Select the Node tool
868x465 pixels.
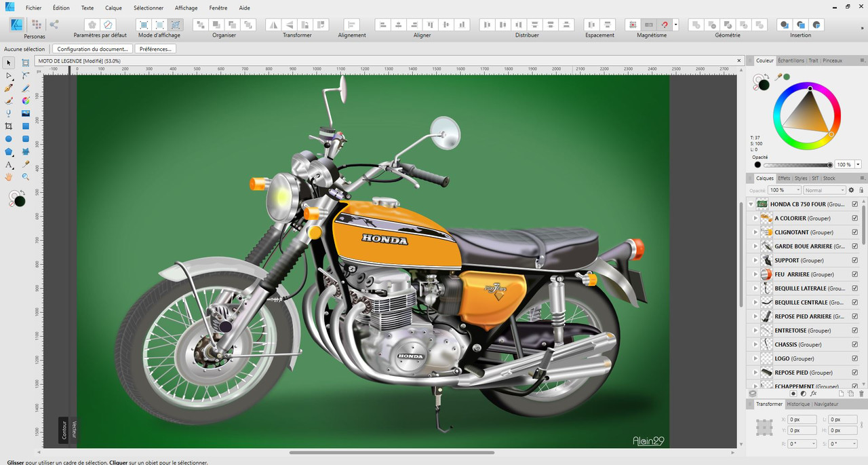pyautogui.click(x=9, y=75)
